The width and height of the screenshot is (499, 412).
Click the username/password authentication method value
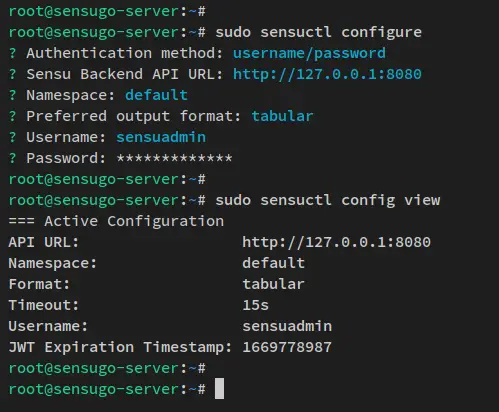point(309,53)
